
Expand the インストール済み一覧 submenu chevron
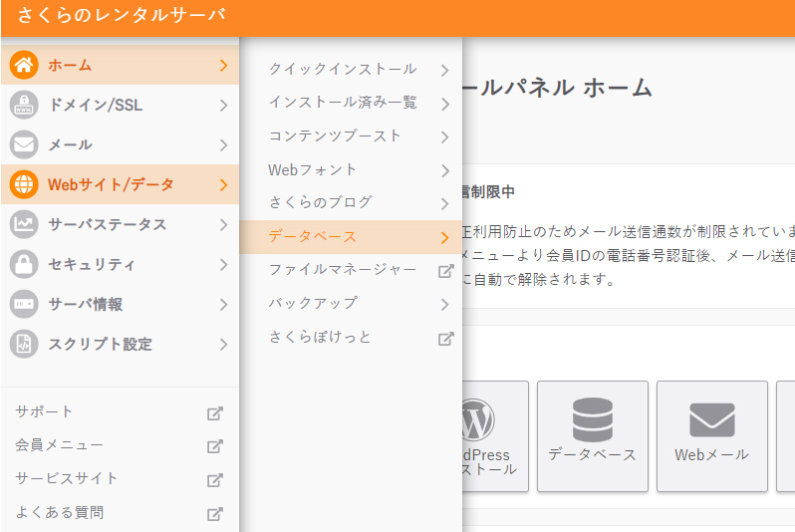pos(444,104)
